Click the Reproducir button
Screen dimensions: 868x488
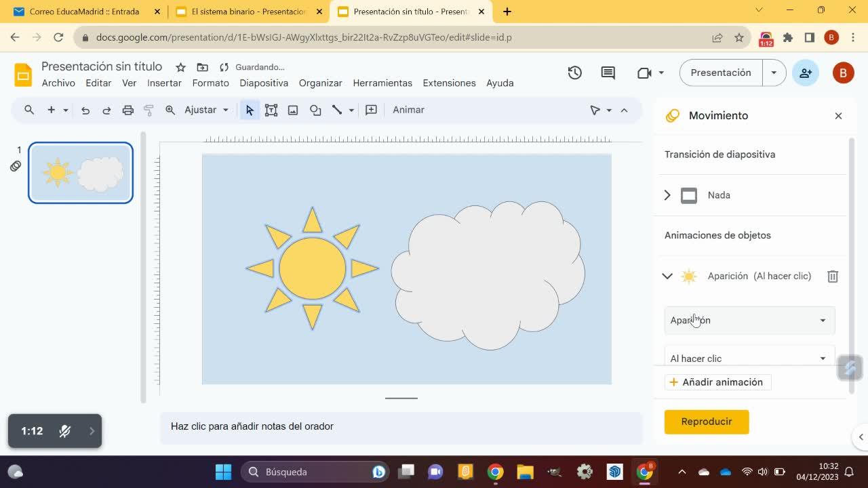[706, 422]
